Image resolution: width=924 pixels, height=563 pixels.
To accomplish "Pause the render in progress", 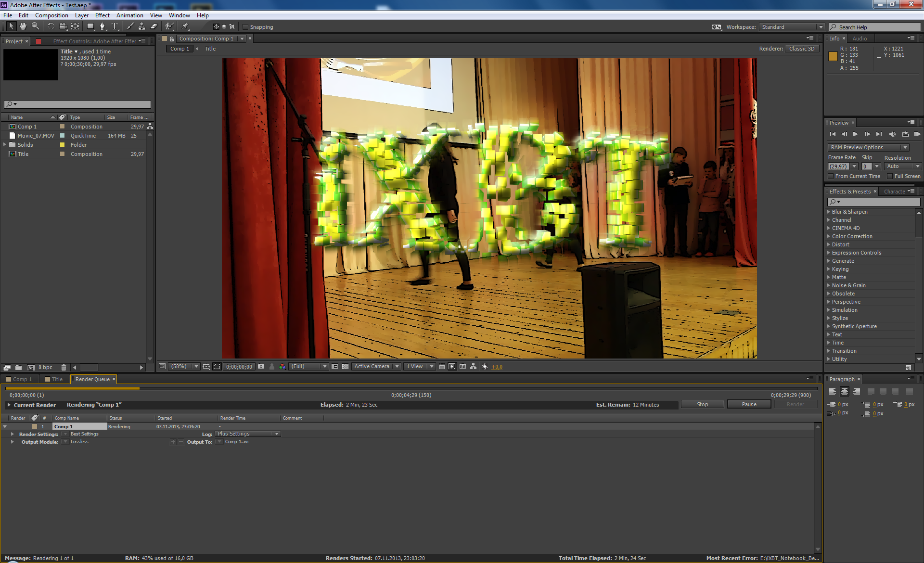I will click(x=748, y=404).
